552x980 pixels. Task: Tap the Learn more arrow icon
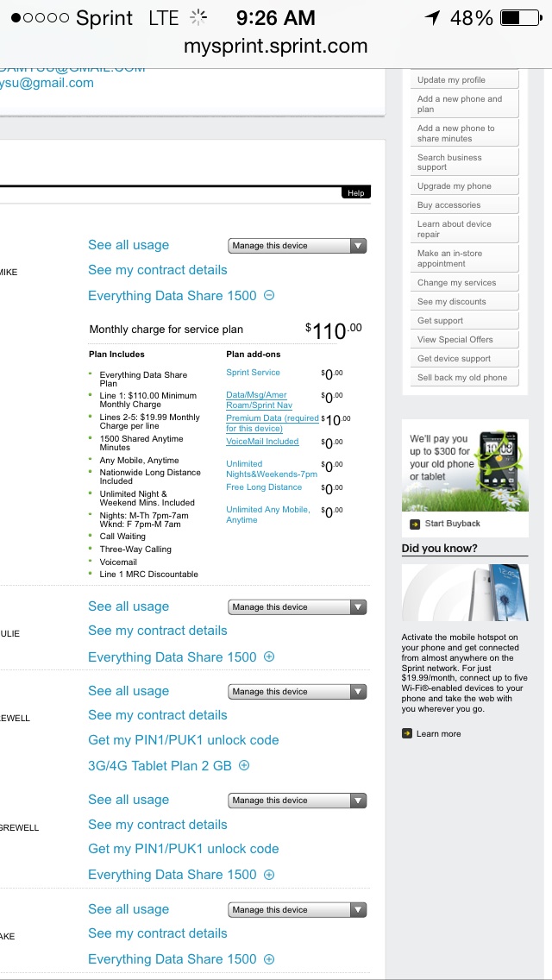point(407,734)
